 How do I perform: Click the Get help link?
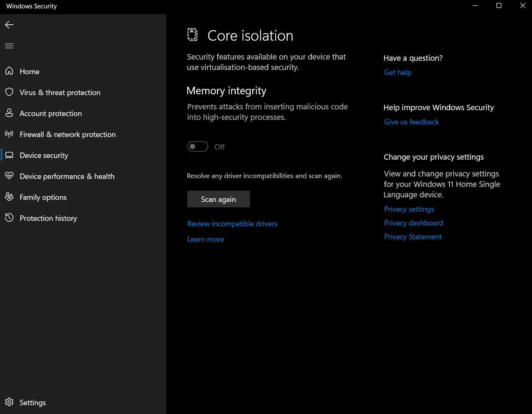click(398, 72)
